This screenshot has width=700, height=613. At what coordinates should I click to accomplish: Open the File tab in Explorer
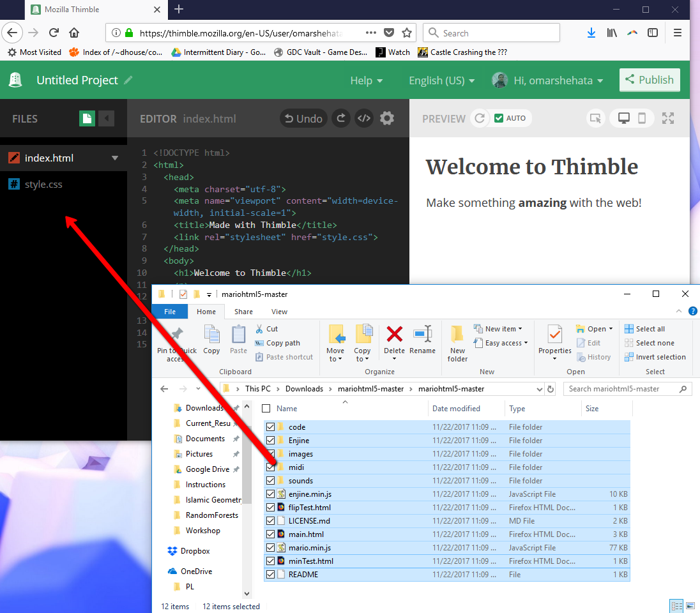(170, 312)
